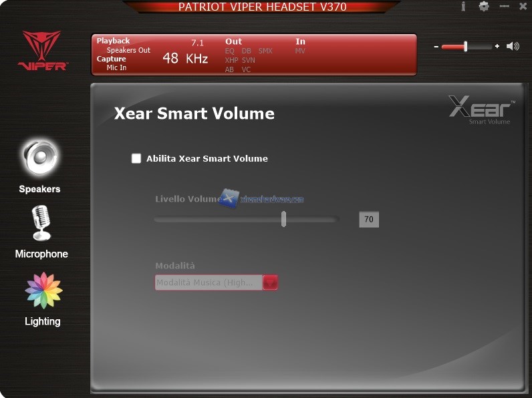
Task: Click the info icon in title bar
Action: tap(463, 7)
